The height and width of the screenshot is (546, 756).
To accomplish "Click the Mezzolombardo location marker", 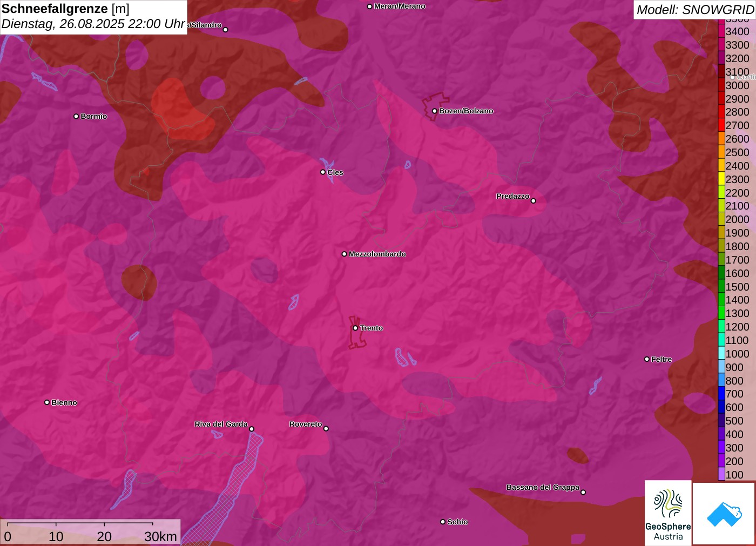I will pyautogui.click(x=345, y=254).
